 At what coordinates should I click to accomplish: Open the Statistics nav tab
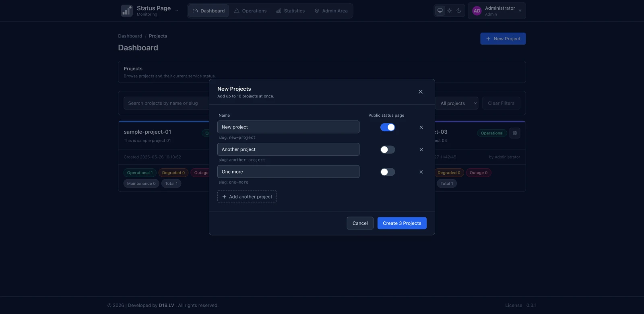point(291,11)
